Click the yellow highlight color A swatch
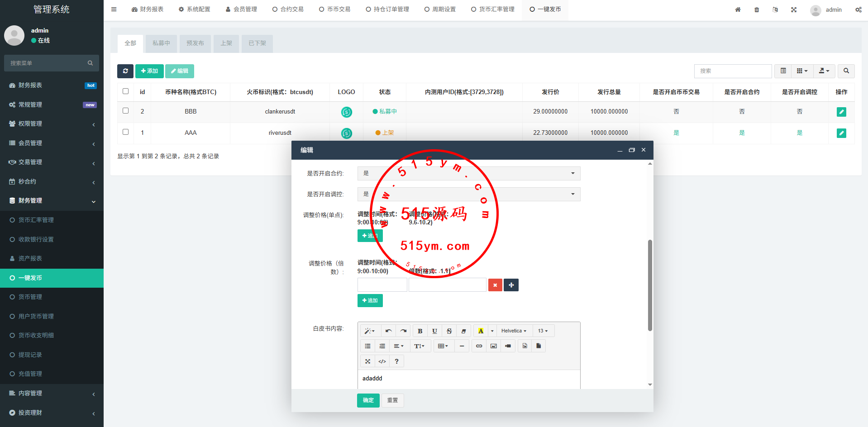 pyautogui.click(x=481, y=331)
